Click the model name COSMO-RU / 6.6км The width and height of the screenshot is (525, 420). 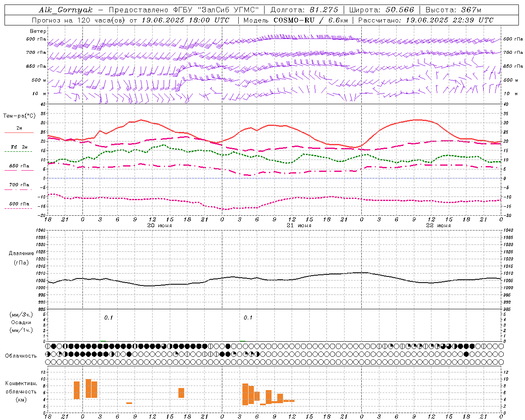pos(311,20)
